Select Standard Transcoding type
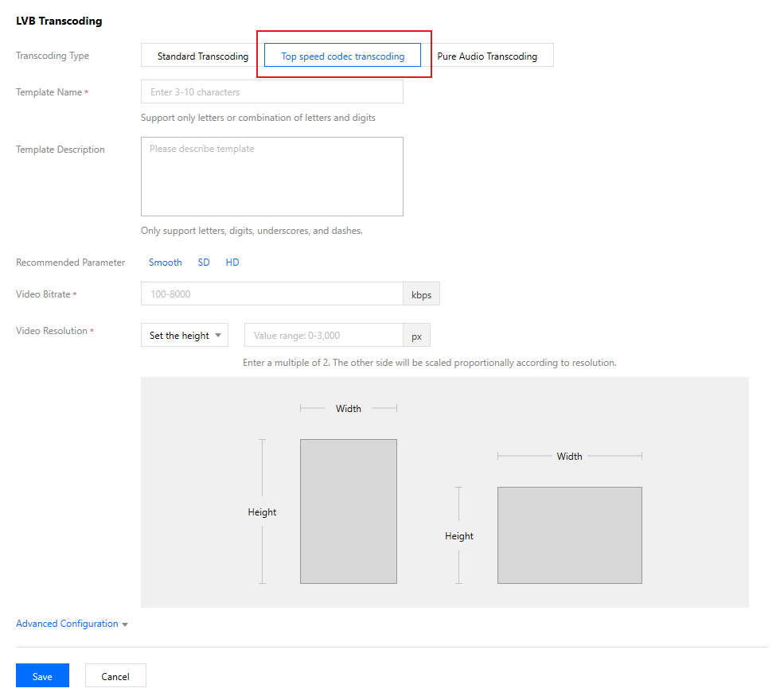The image size is (780, 700). tap(202, 55)
